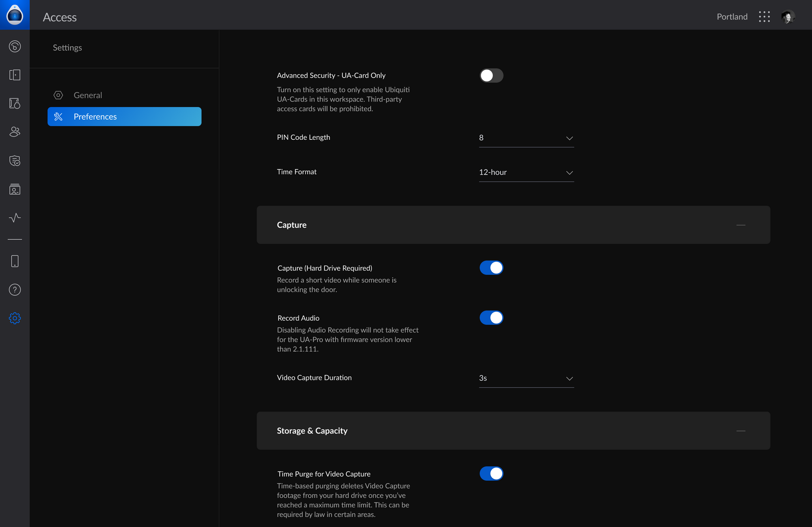
Task: Click the mobile device icon in the sidebar
Action: (15, 261)
